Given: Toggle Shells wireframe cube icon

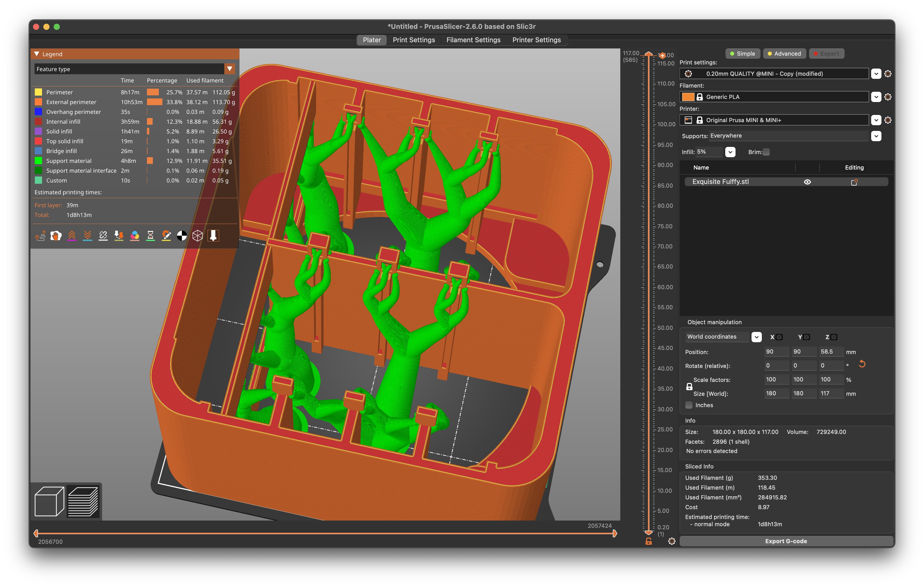Looking at the screenshot, I should coord(198,236).
